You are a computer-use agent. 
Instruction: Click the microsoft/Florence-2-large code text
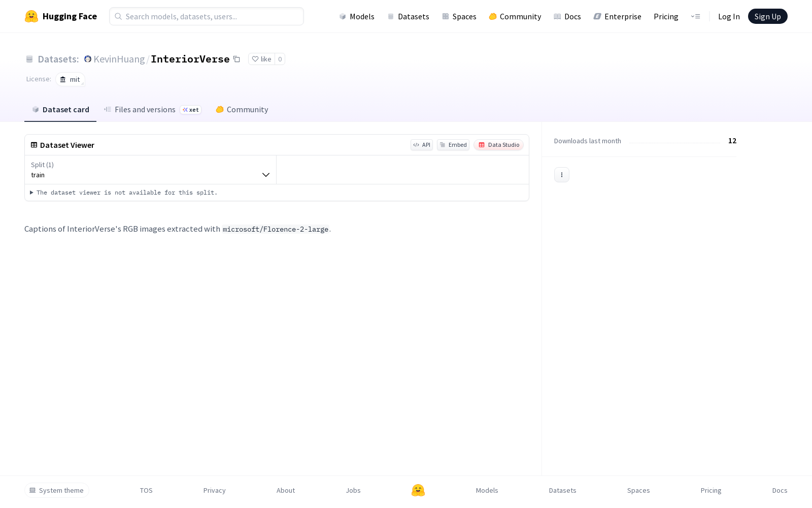276,229
